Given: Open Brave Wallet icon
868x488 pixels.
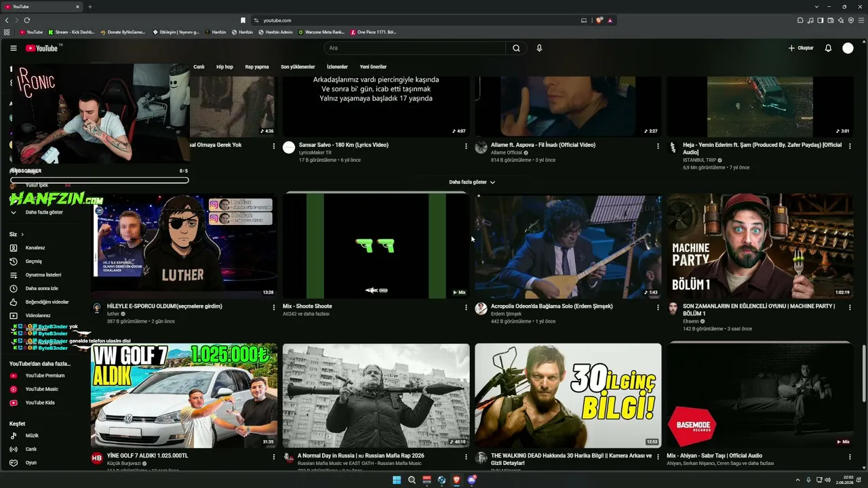Looking at the screenshot, I should pos(831,20).
